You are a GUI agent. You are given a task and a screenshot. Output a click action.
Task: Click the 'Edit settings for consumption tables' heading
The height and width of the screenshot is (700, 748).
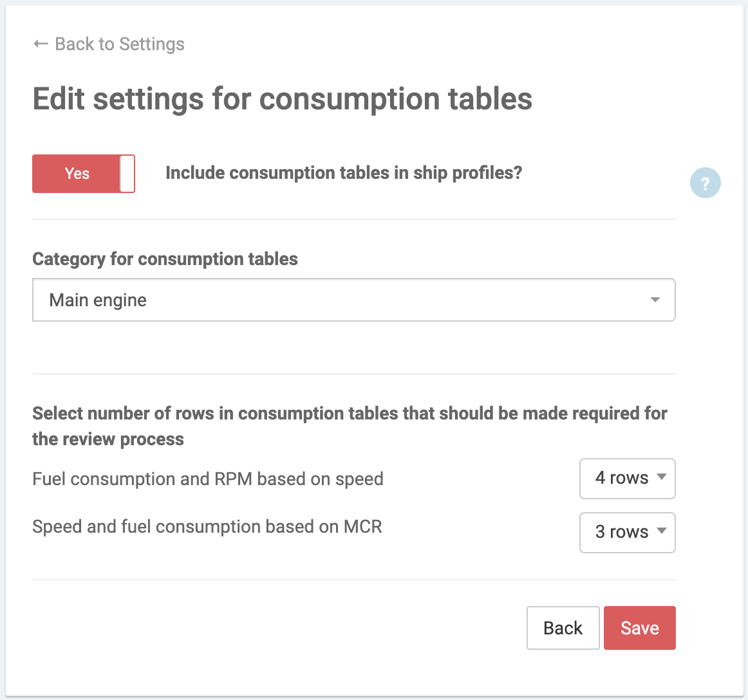(x=283, y=99)
